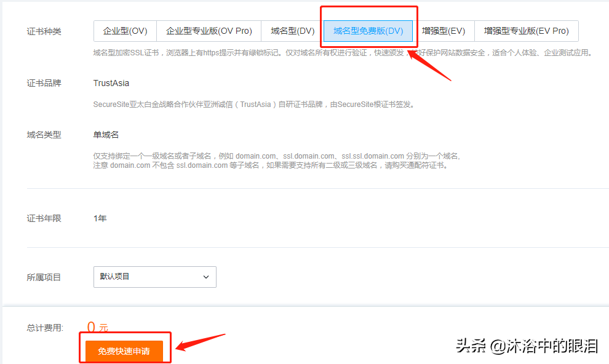Screen dimensions: 609x364
Task: Click the TrustAsia brand name
Action: coord(111,83)
